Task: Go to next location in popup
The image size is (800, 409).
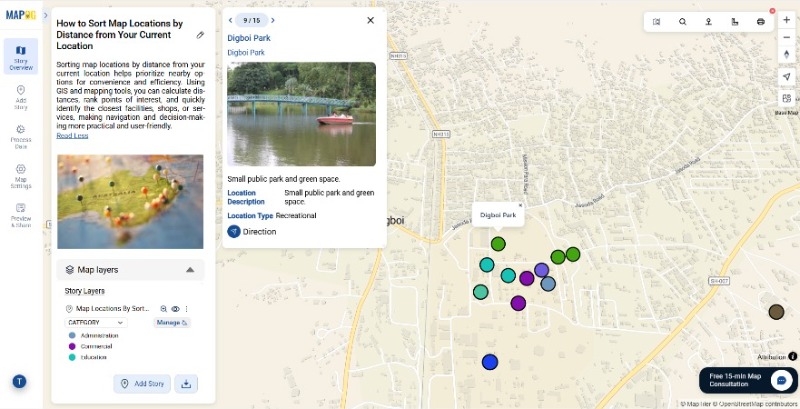Action: click(x=274, y=20)
